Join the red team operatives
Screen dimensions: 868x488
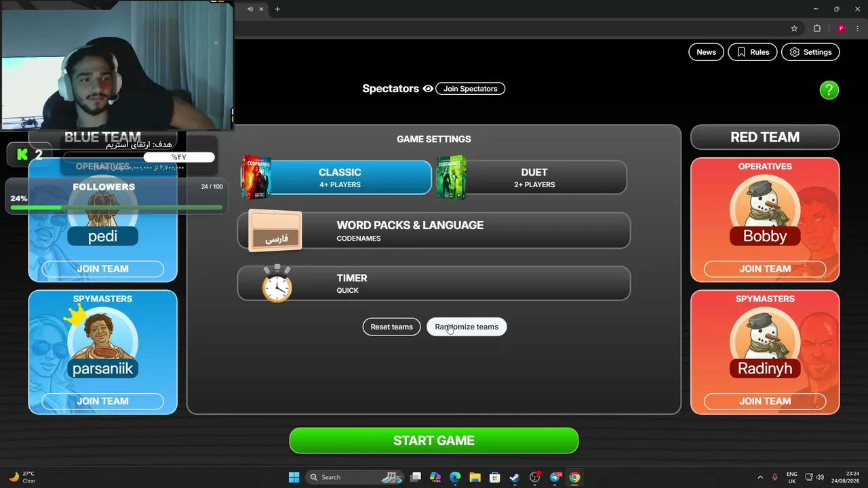(x=765, y=269)
